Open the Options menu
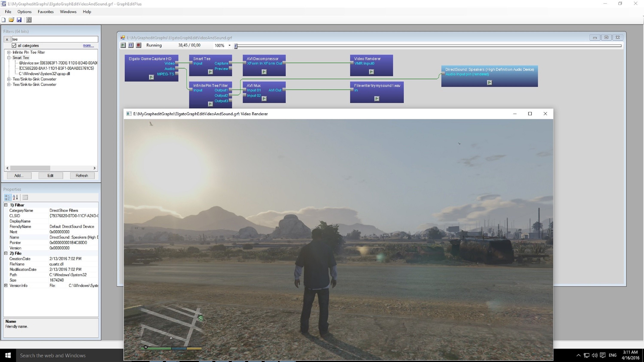This screenshot has width=644, height=362. 24,11
